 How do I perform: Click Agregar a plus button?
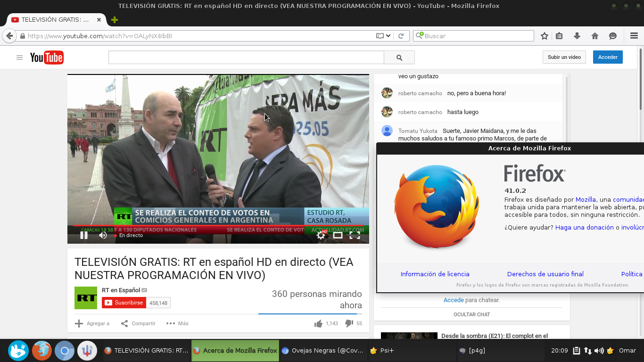[x=92, y=323]
